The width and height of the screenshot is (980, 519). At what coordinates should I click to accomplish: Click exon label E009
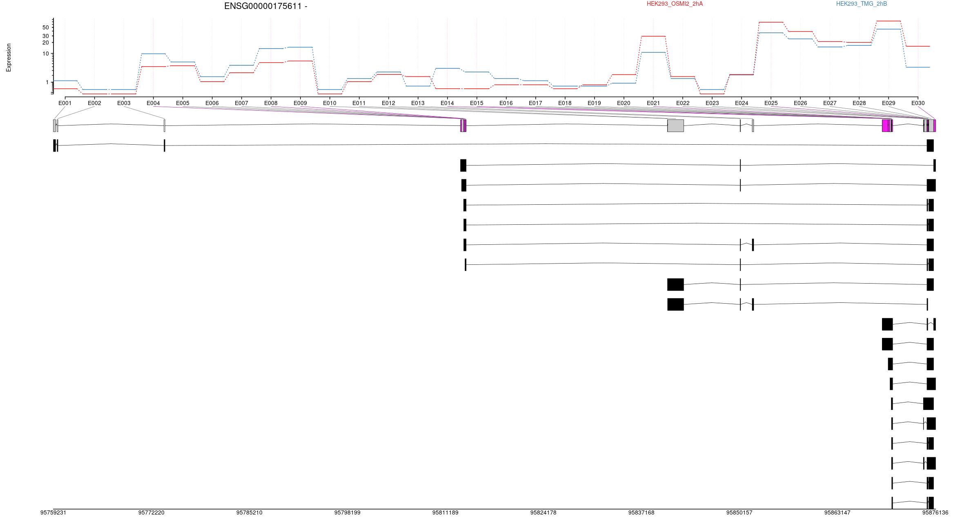pos(300,103)
